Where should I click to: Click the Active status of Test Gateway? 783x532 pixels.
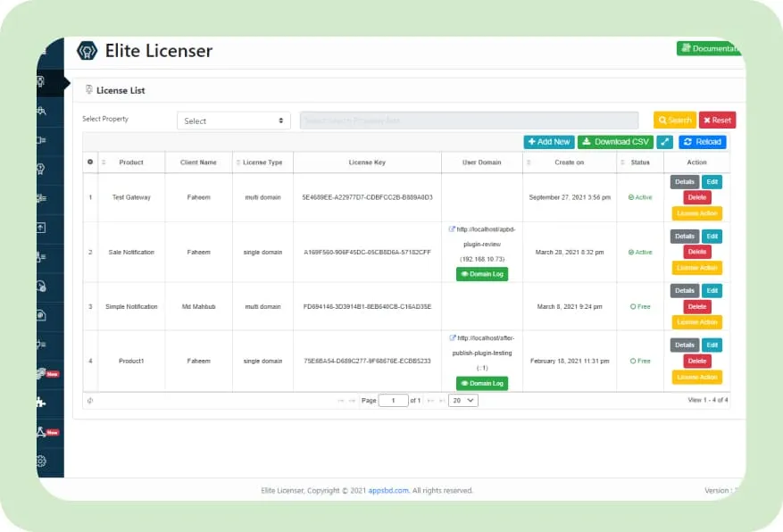click(640, 197)
